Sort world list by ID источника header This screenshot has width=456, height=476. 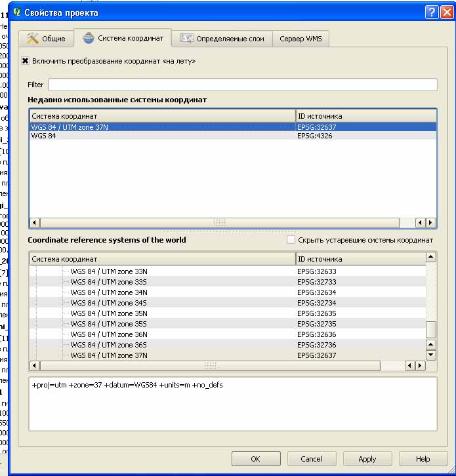coord(360,259)
